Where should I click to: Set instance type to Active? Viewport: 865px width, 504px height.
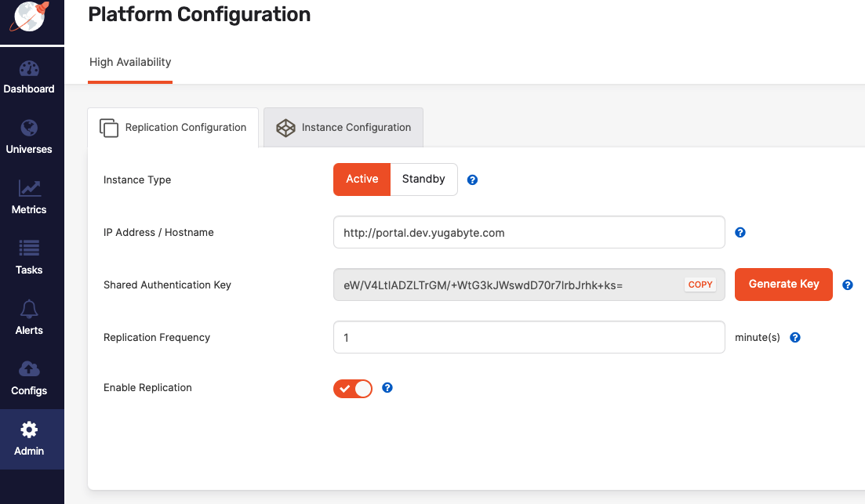(362, 179)
